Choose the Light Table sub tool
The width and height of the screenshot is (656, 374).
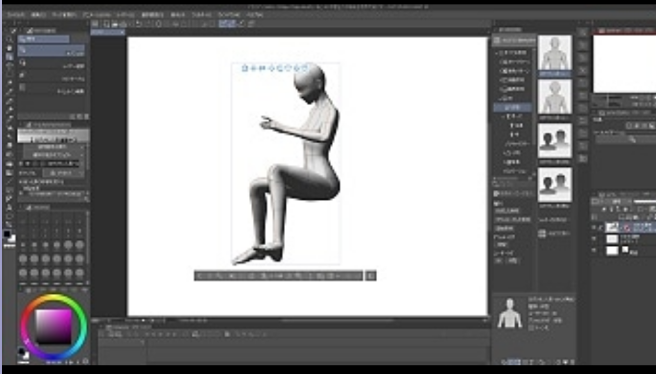click(51, 78)
